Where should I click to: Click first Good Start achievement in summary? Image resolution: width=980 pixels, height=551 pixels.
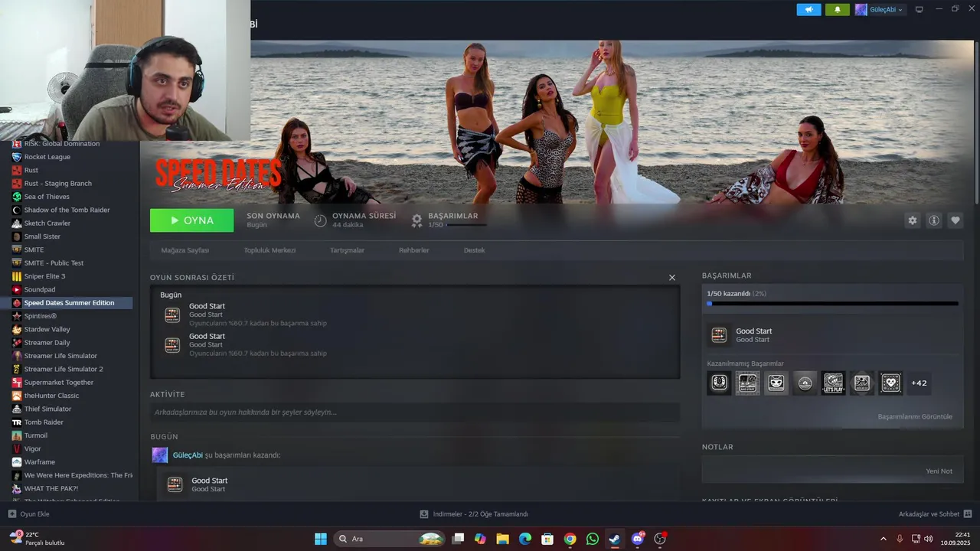pos(172,315)
